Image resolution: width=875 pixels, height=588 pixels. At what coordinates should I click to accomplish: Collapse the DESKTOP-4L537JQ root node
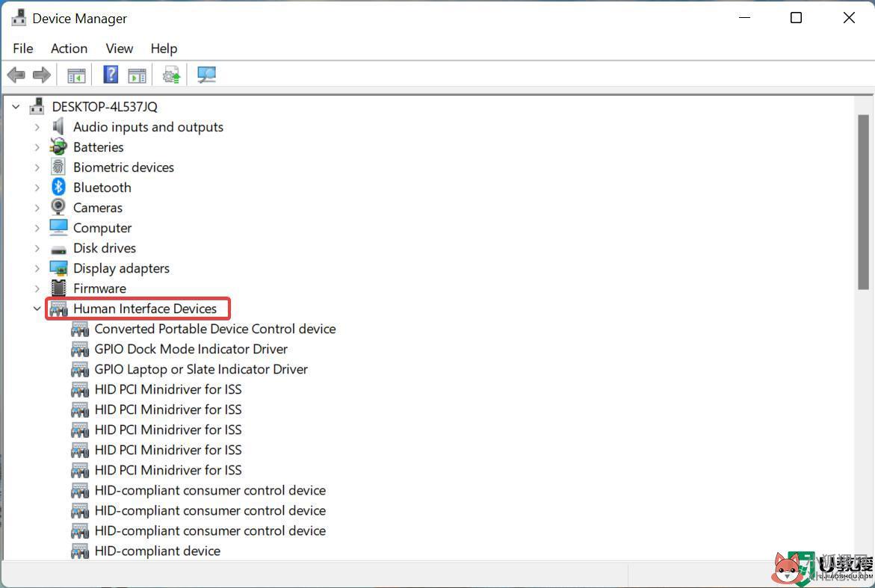tap(16, 106)
